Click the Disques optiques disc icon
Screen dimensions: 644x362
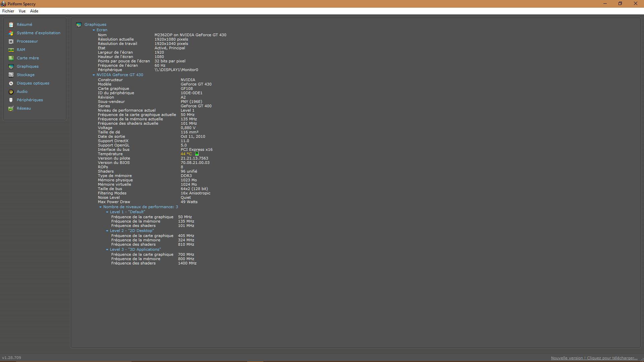(x=11, y=83)
